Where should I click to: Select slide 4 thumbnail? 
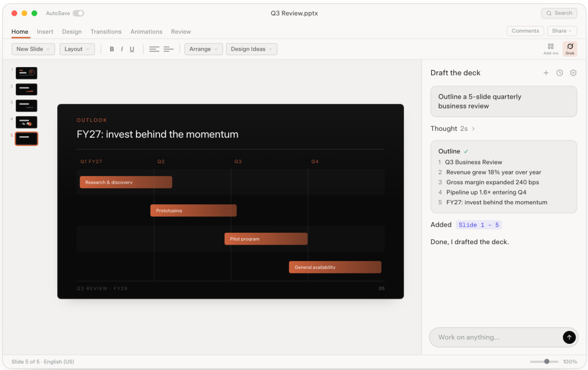coord(26,122)
